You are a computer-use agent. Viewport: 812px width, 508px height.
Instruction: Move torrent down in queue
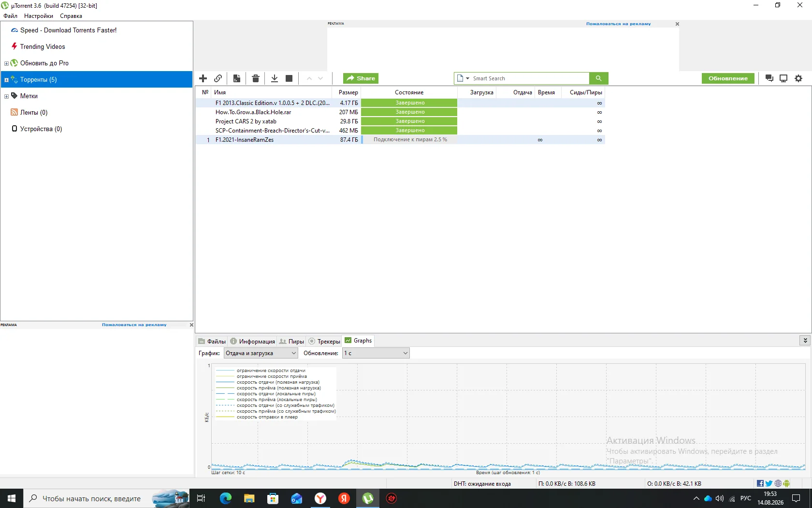[320, 78]
